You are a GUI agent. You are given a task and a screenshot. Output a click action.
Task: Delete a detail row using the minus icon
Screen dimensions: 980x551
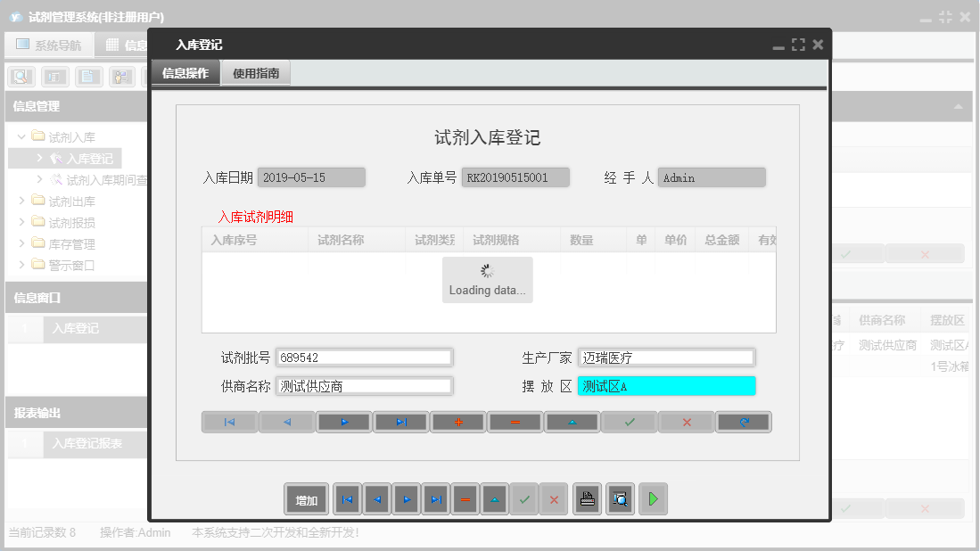[515, 421]
